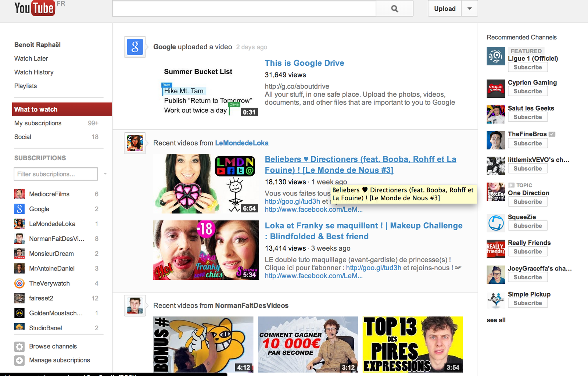This screenshot has width=588, height=376.
Task: Open the g.co/aboutdrive link
Action: pos(297,86)
